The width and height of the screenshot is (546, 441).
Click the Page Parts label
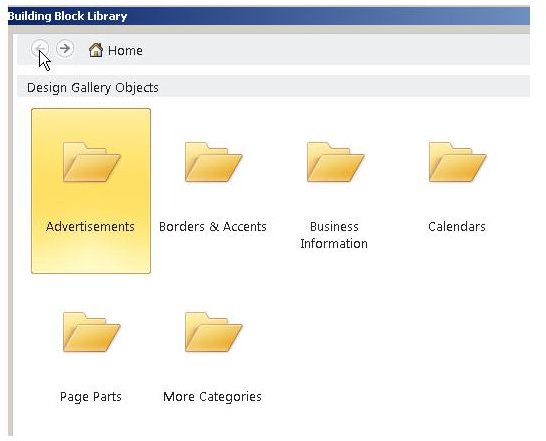coord(91,397)
